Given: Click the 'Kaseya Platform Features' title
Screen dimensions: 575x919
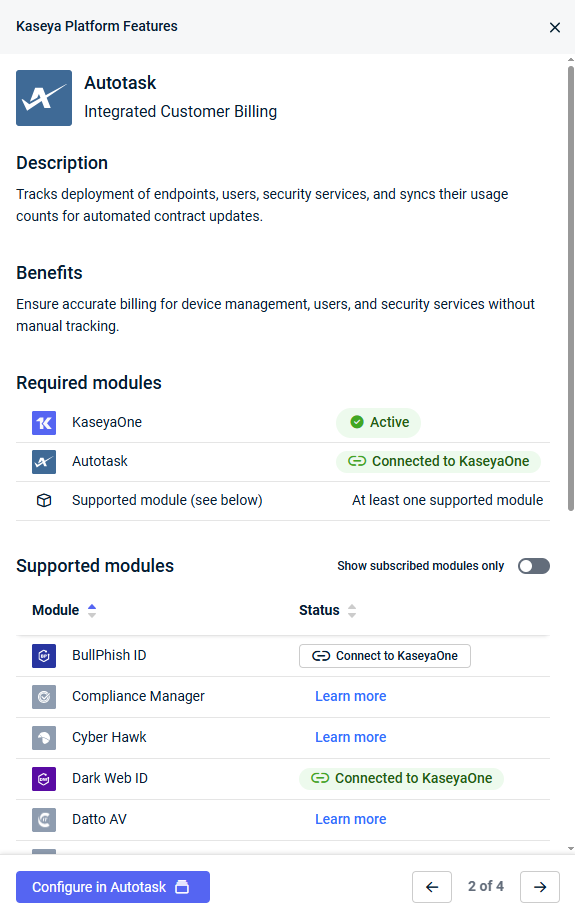Looking at the screenshot, I should click(x=97, y=26).
